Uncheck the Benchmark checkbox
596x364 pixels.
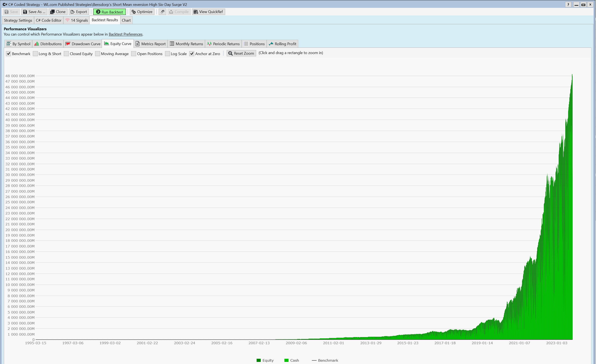(8, 54)
